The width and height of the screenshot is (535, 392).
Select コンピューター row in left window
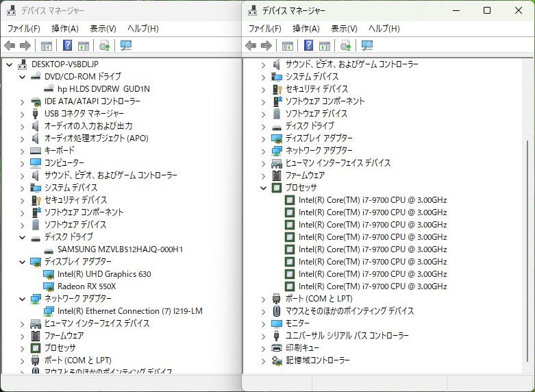coord(64,163)
